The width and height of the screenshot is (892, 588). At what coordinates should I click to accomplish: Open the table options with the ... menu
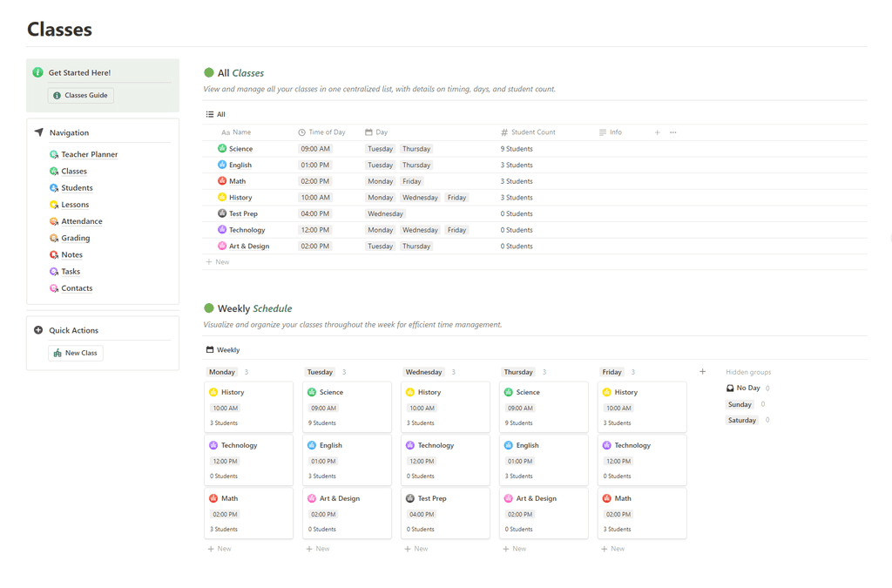coord(672,132)
